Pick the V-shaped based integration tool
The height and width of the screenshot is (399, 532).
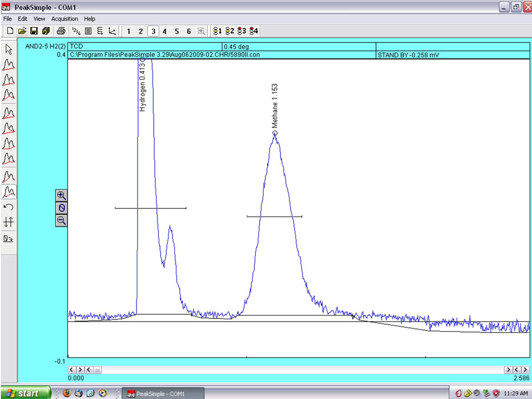(x=9, y=95)
